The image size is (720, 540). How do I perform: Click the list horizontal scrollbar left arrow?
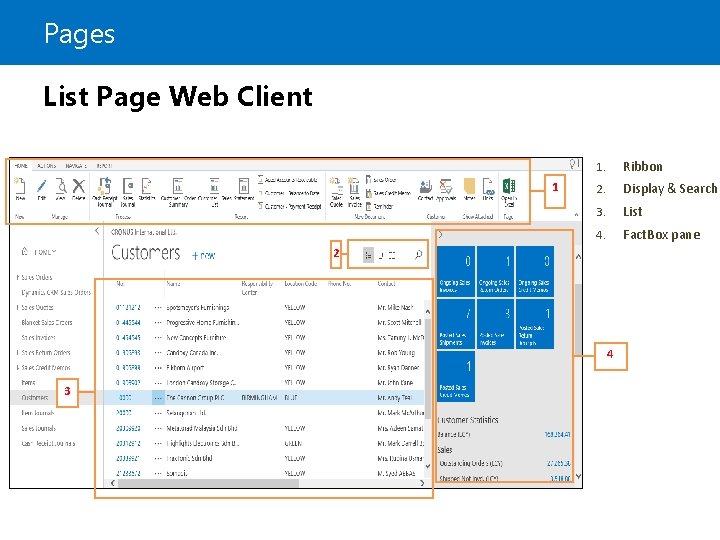(x=113, y=483)
